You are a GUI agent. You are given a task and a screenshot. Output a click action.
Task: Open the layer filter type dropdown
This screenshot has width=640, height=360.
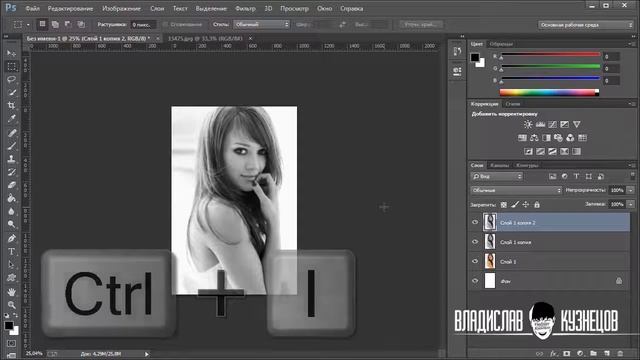(x=497, y=176)
